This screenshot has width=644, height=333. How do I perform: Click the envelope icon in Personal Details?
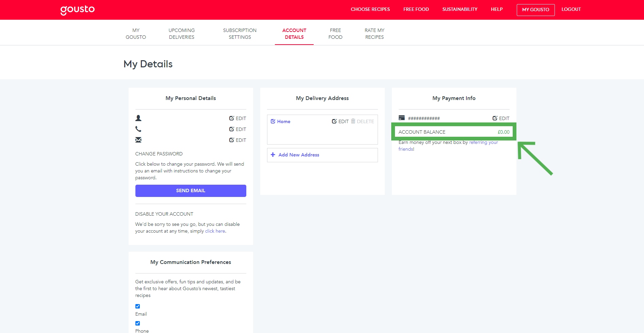(x=138, y=140)
